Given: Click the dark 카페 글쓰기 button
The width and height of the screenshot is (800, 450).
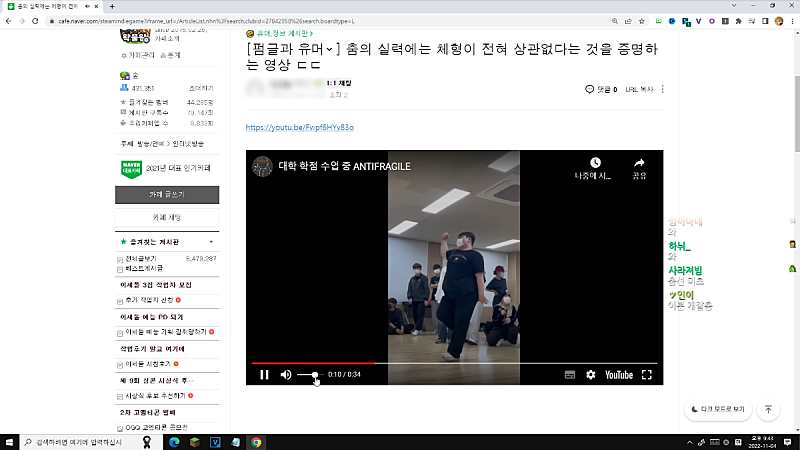Looking at the screenshot, I should click(x=167, y=194).
